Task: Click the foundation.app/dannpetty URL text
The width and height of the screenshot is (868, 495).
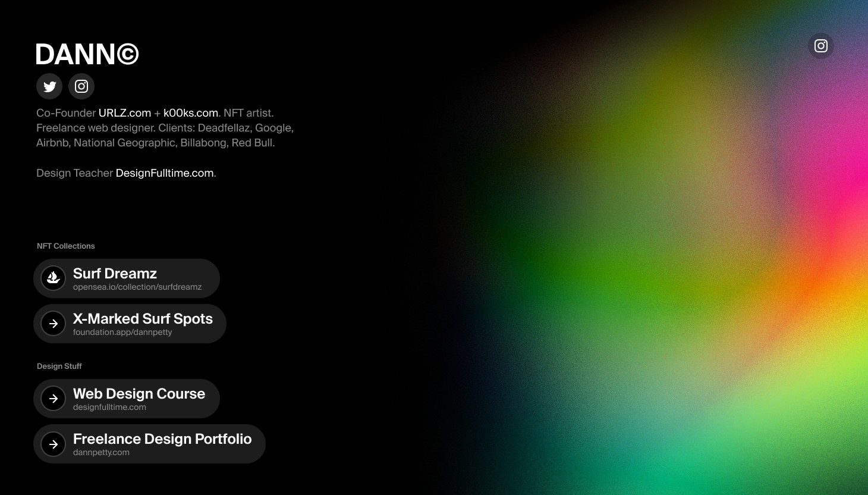Action: pyautogui.click(x=122, y=332)
